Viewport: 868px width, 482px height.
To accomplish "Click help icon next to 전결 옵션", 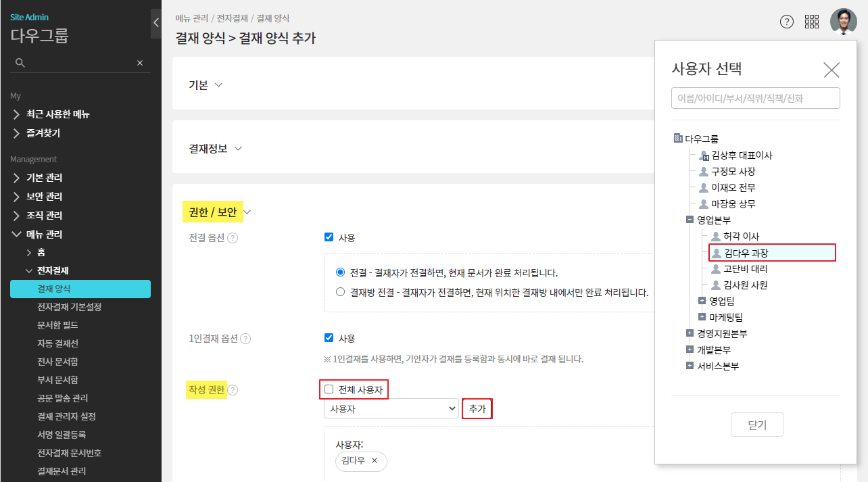I will tap(233, 238).
